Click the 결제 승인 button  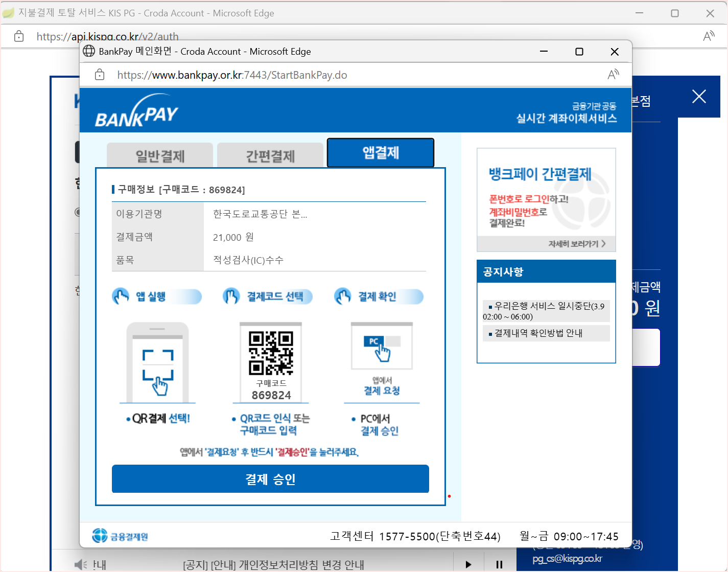pos(270,479)
